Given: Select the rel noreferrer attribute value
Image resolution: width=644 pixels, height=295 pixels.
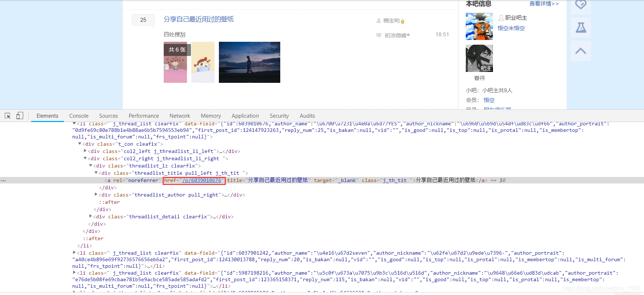Looking at the screenshot, I should (143, 180).
